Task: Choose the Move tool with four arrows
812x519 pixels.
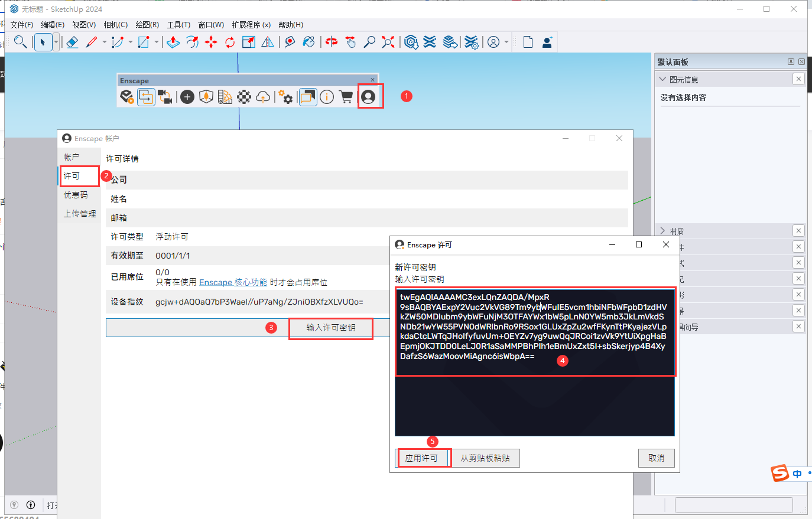Action: coord(211,42)
